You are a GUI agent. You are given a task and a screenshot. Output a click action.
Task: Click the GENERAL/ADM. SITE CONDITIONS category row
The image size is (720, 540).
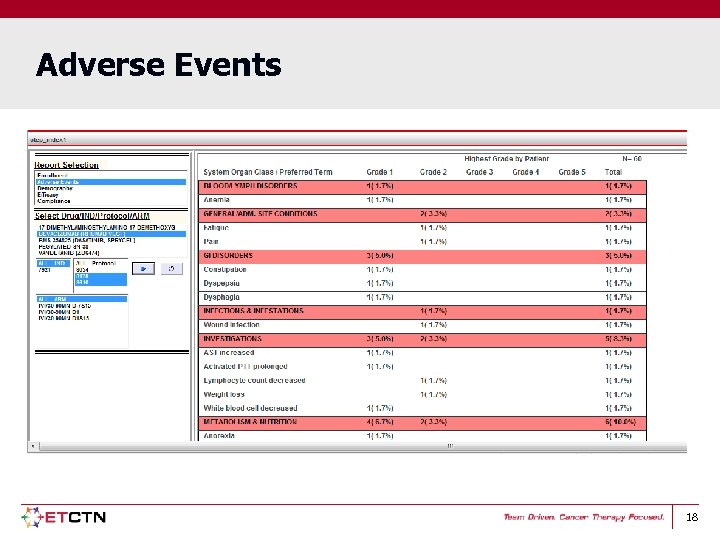click(x=422, y=214)
